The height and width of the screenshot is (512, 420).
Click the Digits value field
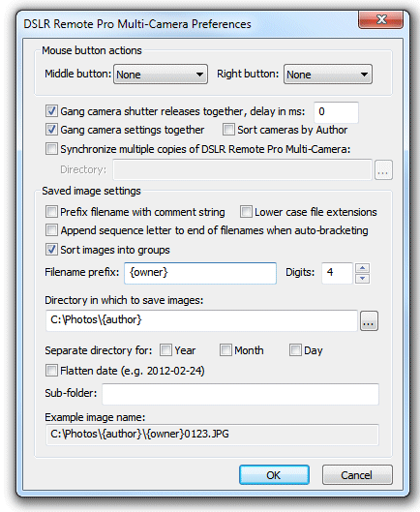337,273
